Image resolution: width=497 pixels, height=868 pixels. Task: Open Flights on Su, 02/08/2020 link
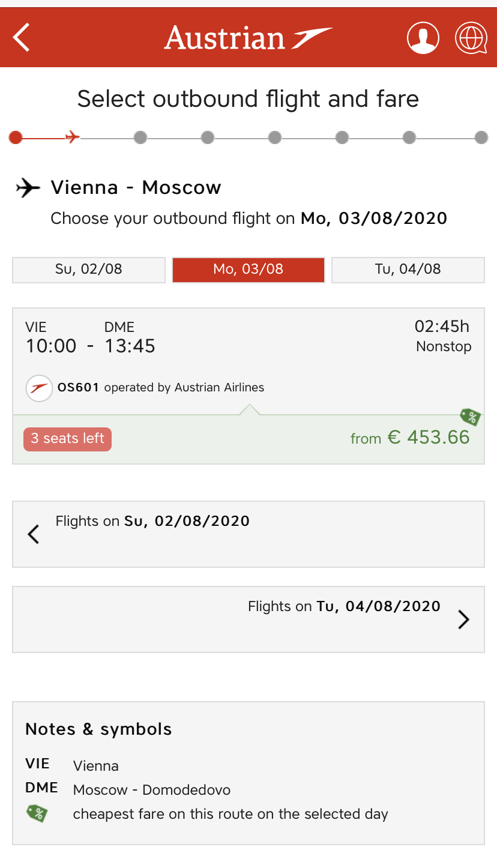[152, 521]
